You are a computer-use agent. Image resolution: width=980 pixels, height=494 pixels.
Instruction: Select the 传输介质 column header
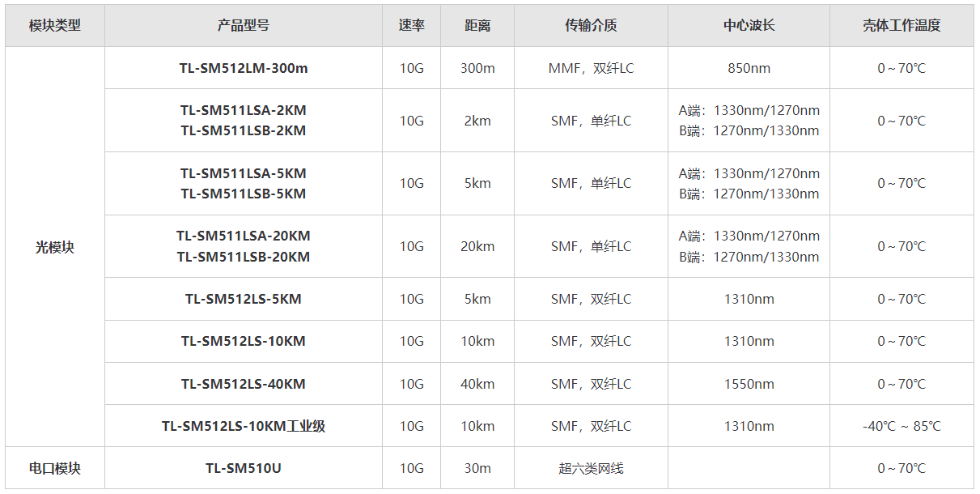click(591, 25)
